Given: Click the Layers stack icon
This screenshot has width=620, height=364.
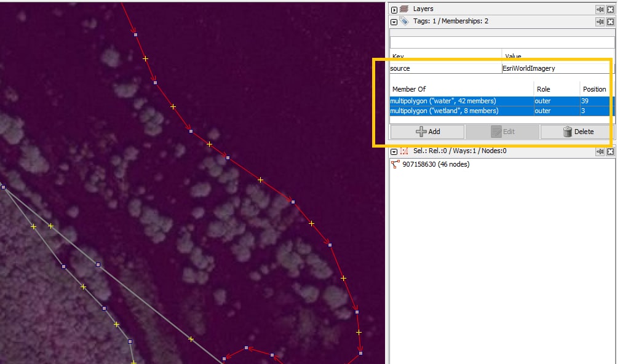Looking at the screenshot, I should point(404,9).
